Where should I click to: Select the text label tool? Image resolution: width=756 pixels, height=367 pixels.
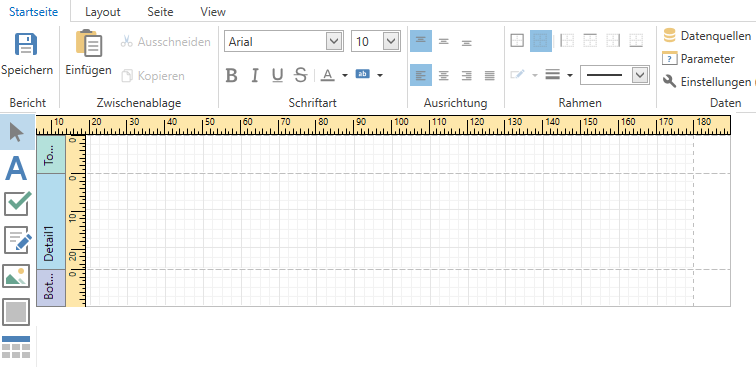point(17,169)
